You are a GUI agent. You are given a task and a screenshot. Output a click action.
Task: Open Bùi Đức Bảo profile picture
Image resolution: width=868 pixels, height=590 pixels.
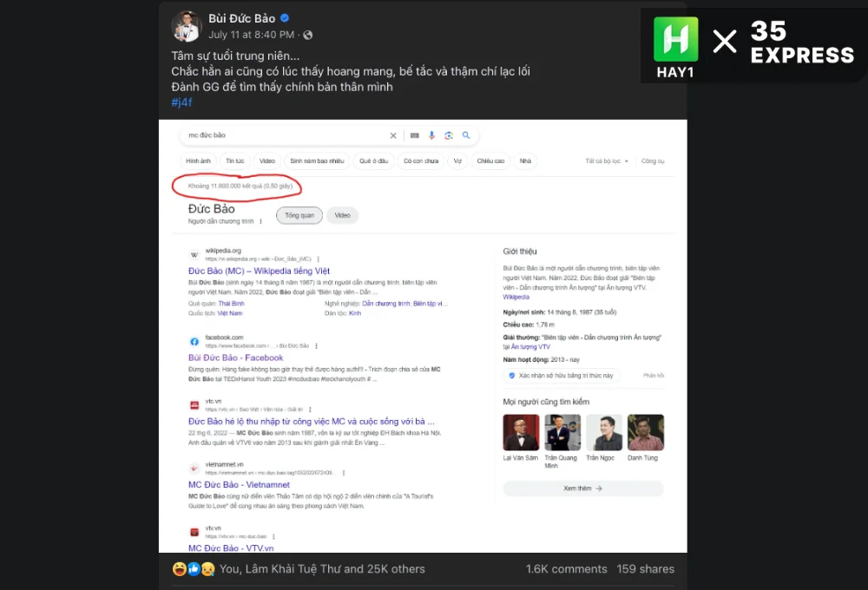click(187, 26)
